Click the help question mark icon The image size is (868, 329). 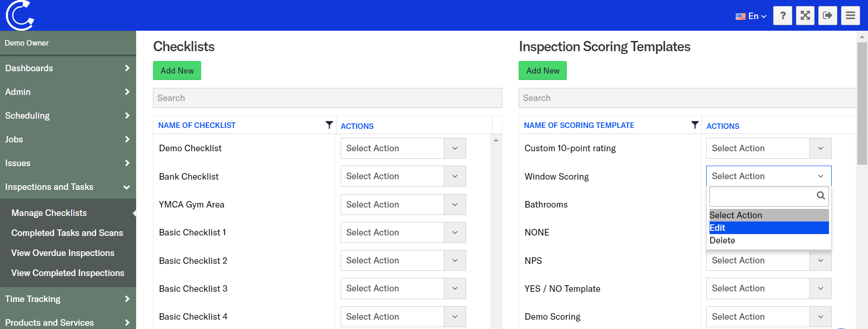783,16
